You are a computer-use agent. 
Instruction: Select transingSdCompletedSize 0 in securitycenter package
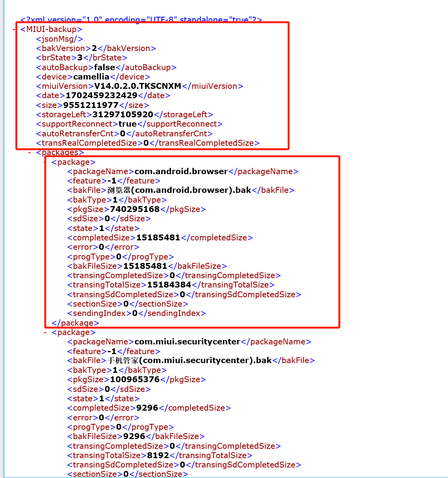coord(182,465)
